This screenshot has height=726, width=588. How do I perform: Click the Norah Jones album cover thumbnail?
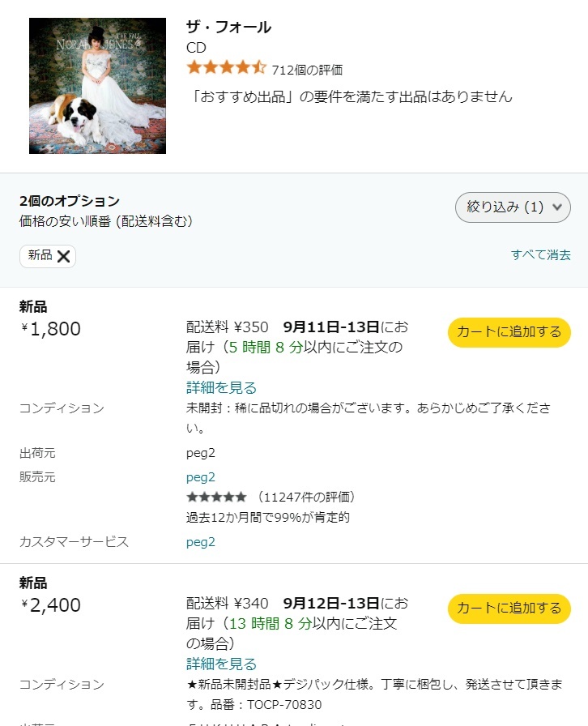(97, 85)
